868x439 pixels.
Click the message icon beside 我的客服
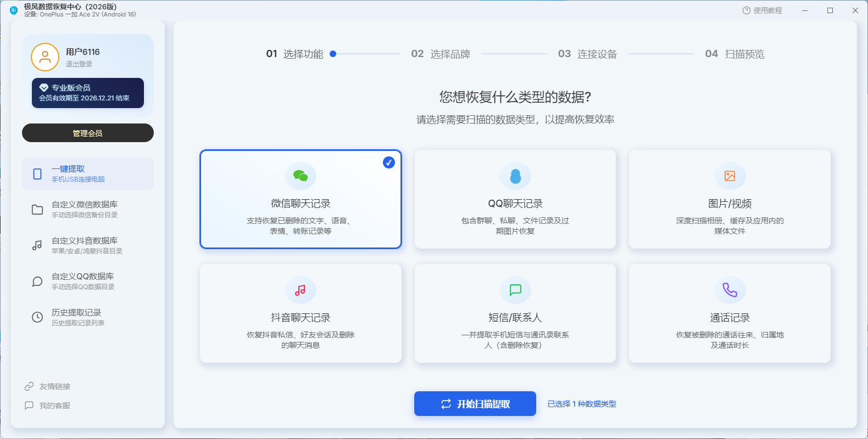point(29,406)
